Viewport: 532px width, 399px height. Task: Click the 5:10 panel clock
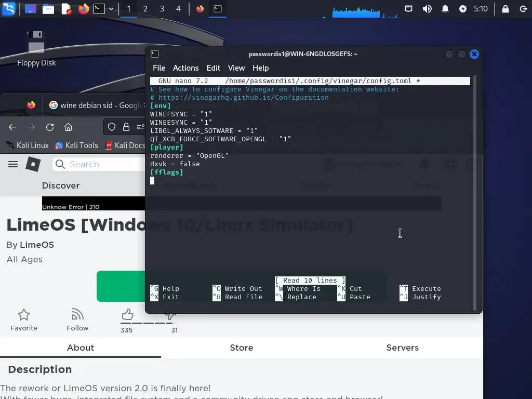(x=481, y=8)
